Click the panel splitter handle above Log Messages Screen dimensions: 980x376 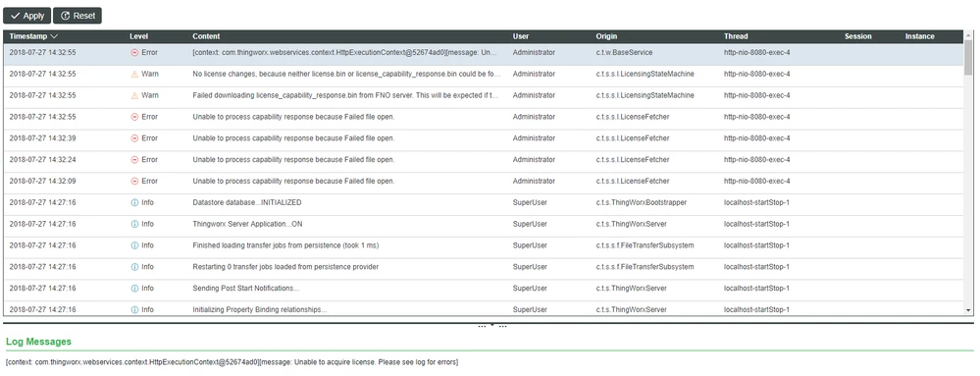click(x=491, y=326)
